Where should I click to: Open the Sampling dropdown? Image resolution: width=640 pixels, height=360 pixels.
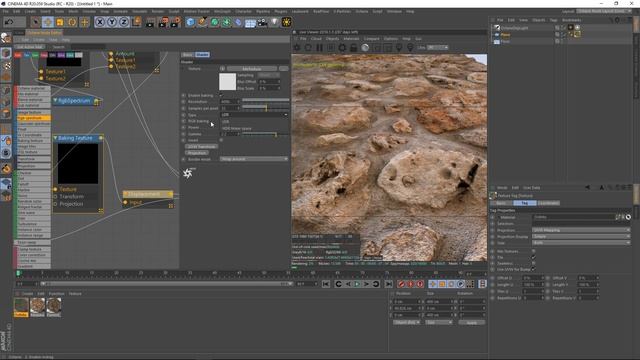click(269, 76)
